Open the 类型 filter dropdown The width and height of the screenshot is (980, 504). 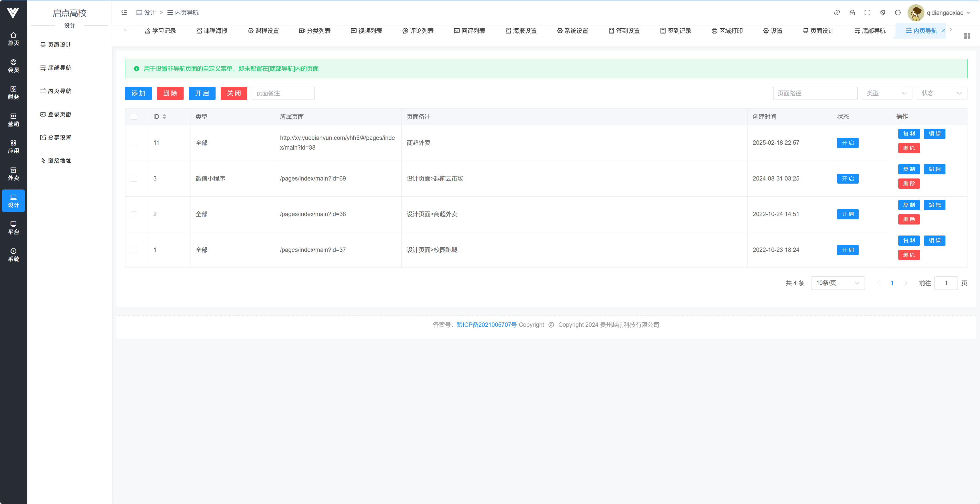click(886, 93)
